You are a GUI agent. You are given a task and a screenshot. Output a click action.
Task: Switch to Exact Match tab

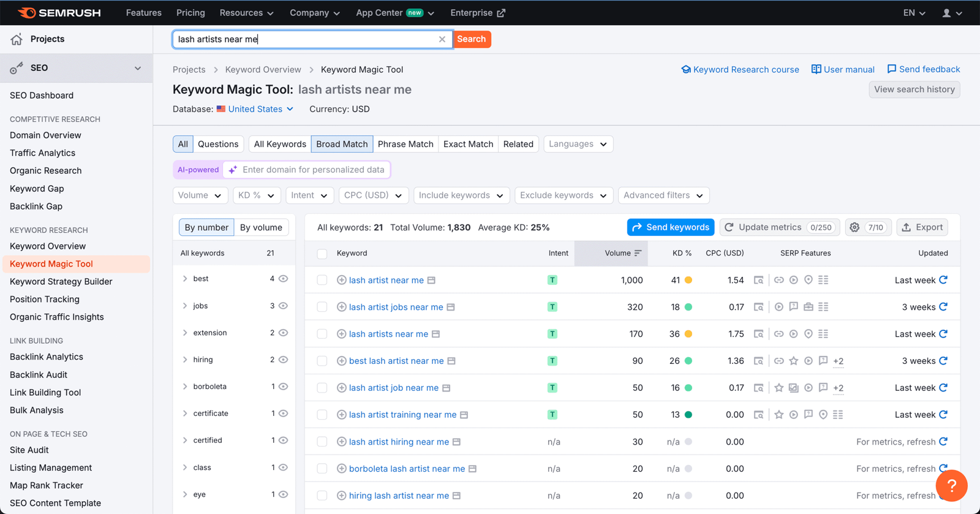coord(468,144)
